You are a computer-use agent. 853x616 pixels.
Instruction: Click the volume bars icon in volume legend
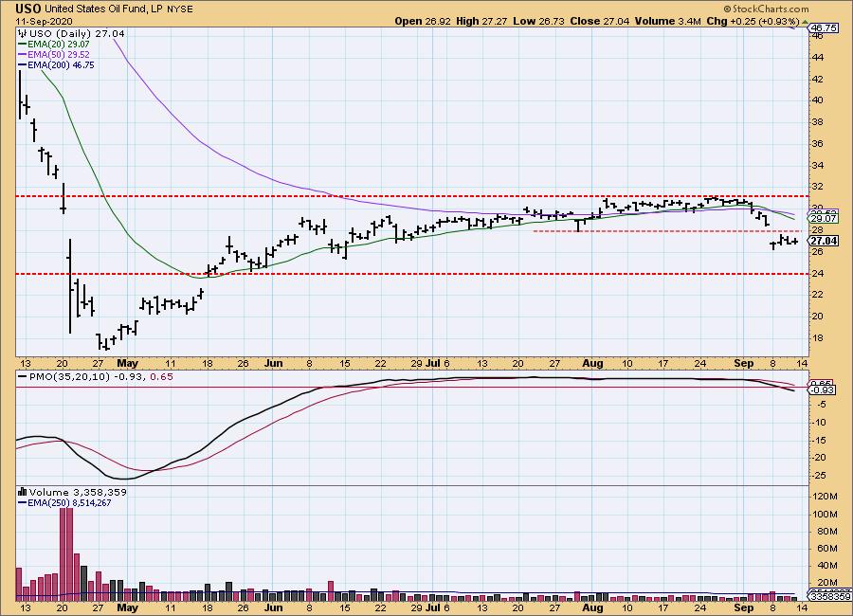coord(23,492)
